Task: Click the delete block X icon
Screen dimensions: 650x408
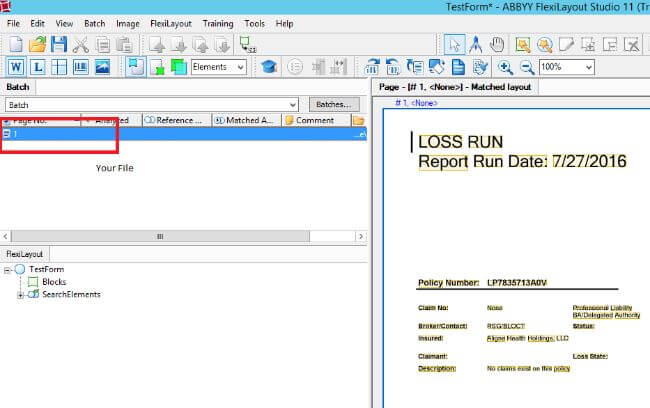Action: click(631, 44)
